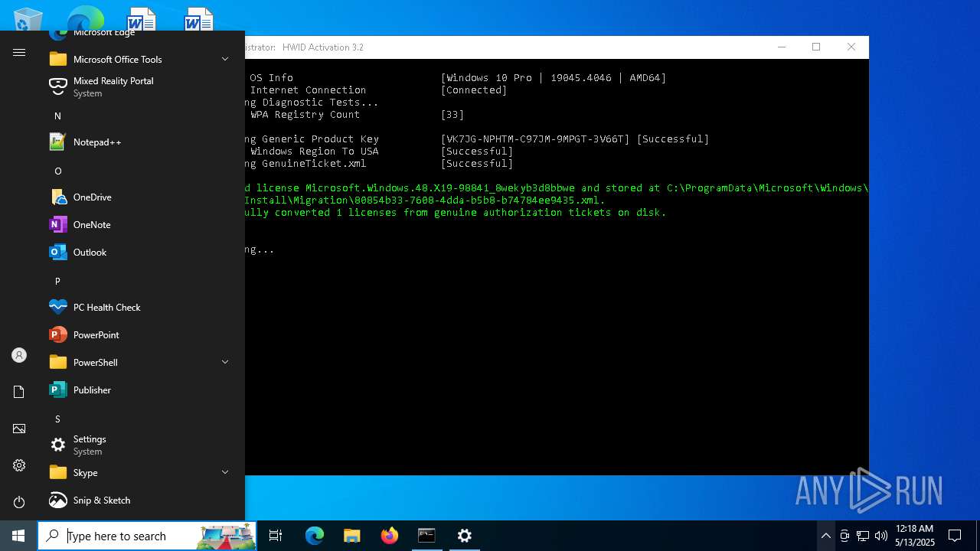
Task: Open Publisher from the Start menu
Action: [139, 390]
